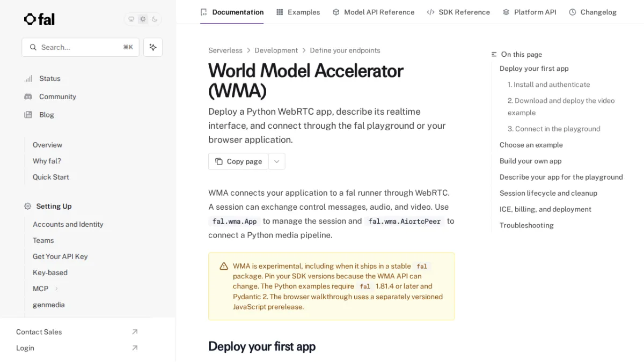Click the Define your endpoints breadcrumb
The height and width of the screenshot is (362, 644).
[345, 50]
